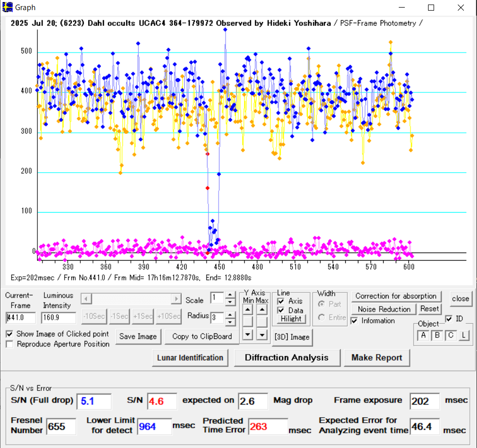The height and width of the screenshot is (448, 477).
Task: Uncheck the Line Axis checkbox
Action: tap(281, 301)
